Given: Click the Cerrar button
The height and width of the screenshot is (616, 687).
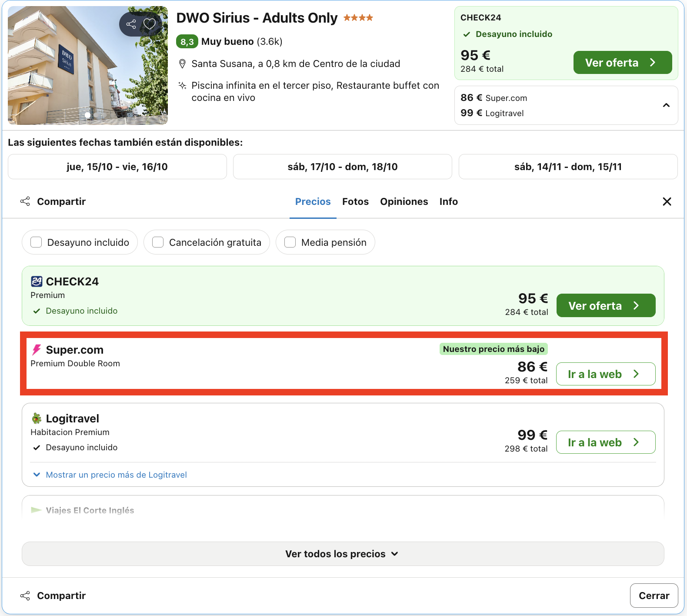Looking at the screenshot, I should pyautogui.click(x=654, y=596).
